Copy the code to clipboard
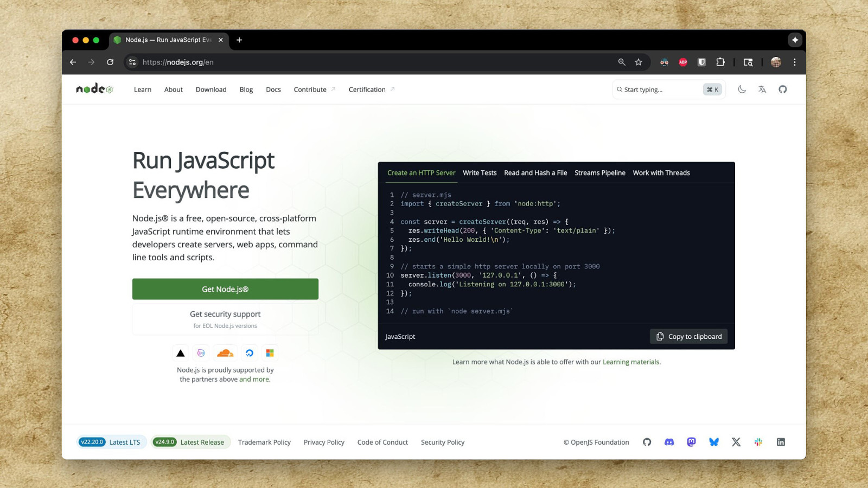Image resolution: width=868 pixels, height=488 pixels. pyautogui.click(x=689, y=337)
